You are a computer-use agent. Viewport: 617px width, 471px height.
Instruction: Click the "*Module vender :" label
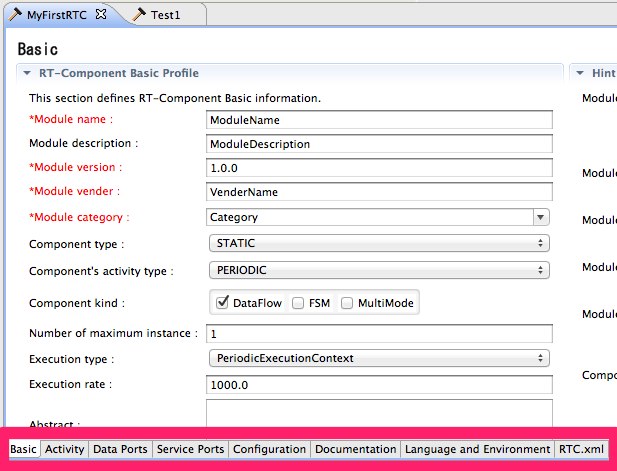[x=74, y=191]
